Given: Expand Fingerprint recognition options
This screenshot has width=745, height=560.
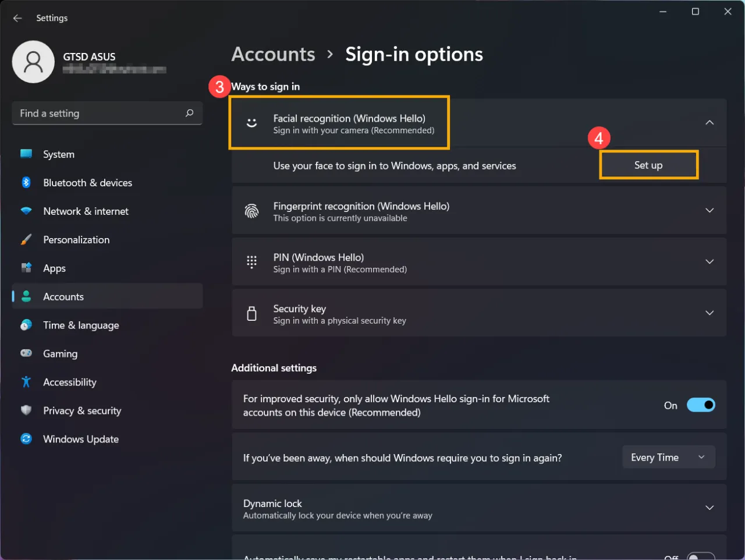Looking at the screenshot, I should (x=709, y=210).
